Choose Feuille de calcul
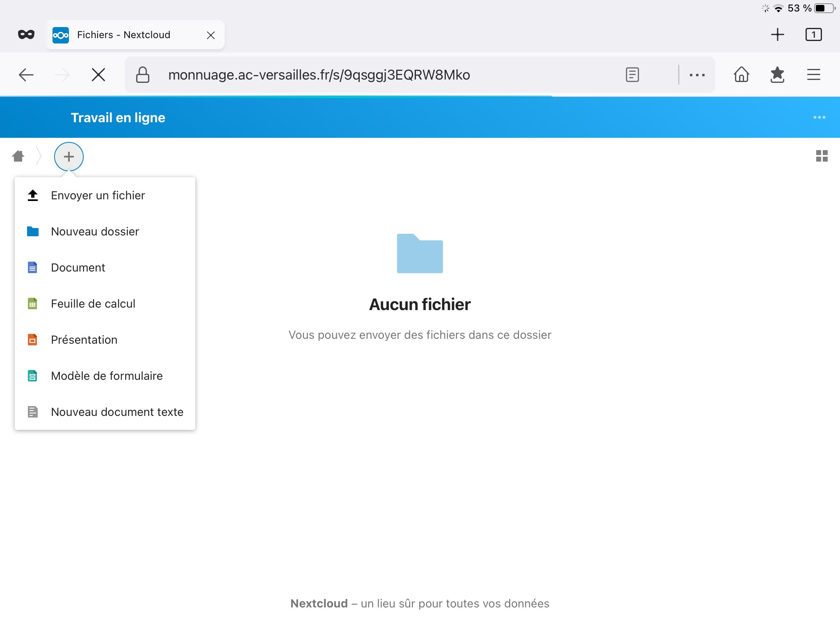The width and height of the screenshot is (840, 630). pos(93,304)
